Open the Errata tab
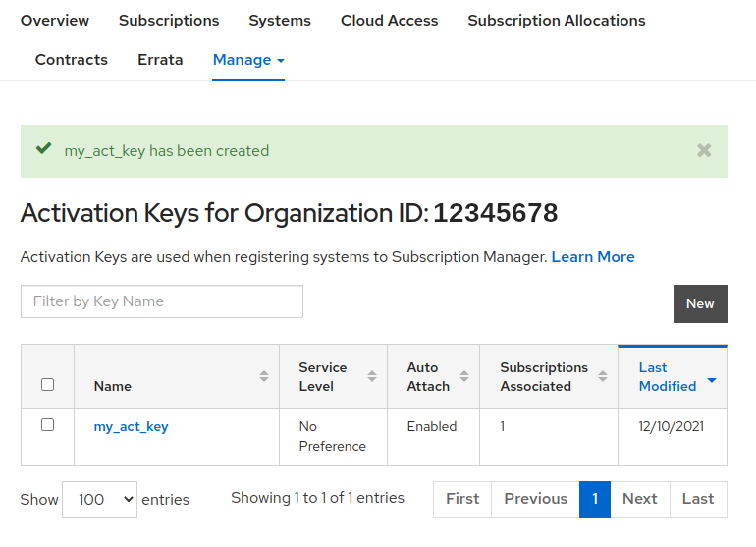The height and width of the screenshot is (547, 756). (160, 60)
